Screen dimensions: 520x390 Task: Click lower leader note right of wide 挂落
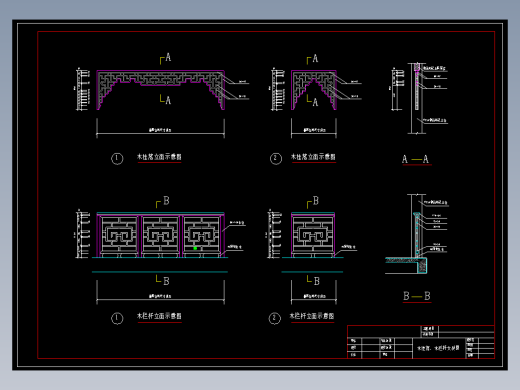coord(243,96)
